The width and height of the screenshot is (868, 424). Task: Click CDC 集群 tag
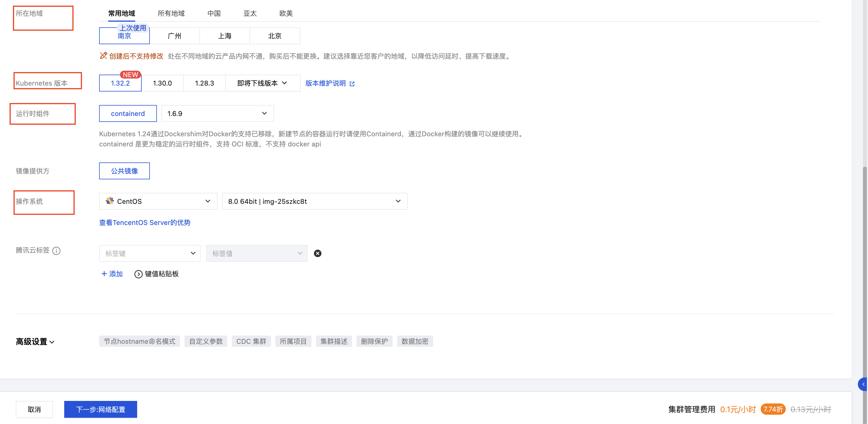coord(252,342)
